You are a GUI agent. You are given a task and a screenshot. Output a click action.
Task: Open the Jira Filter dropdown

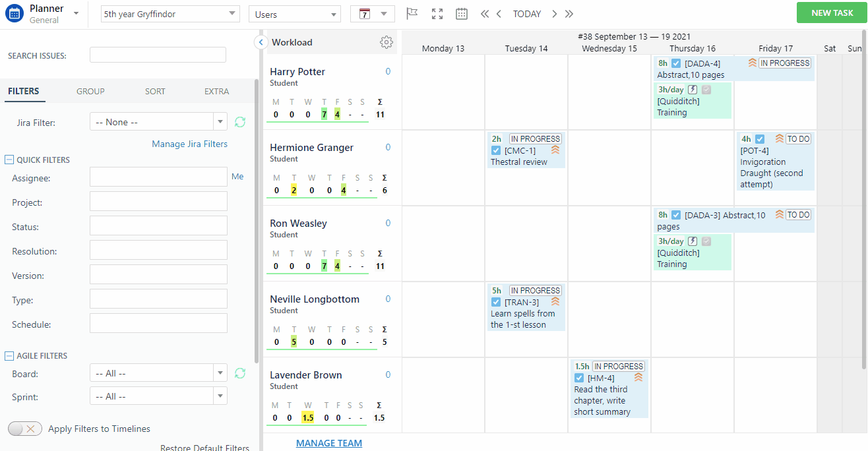coord(158,122)
